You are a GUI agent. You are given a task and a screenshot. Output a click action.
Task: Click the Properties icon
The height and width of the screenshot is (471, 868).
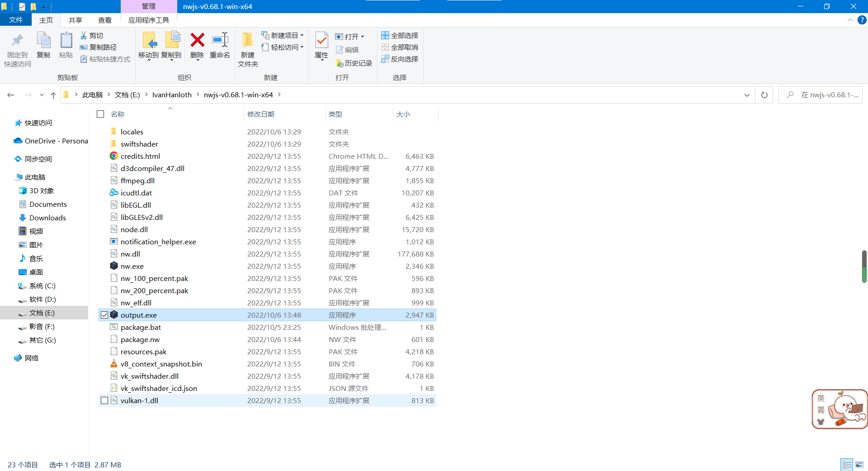(321, 41)
